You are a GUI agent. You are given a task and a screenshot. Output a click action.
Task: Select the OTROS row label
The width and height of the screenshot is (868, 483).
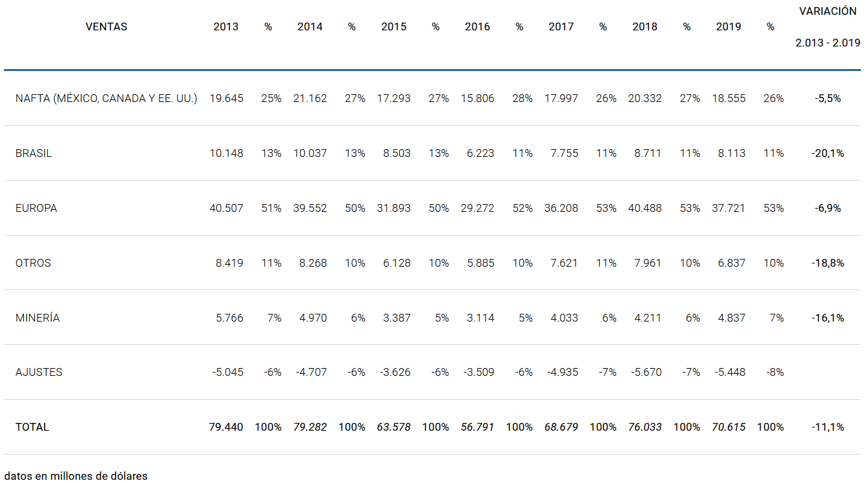(33, 263)
